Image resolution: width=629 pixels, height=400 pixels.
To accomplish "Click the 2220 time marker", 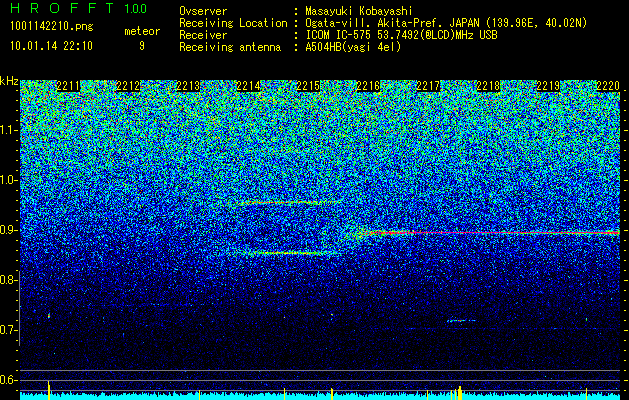I will click(609, 86).
